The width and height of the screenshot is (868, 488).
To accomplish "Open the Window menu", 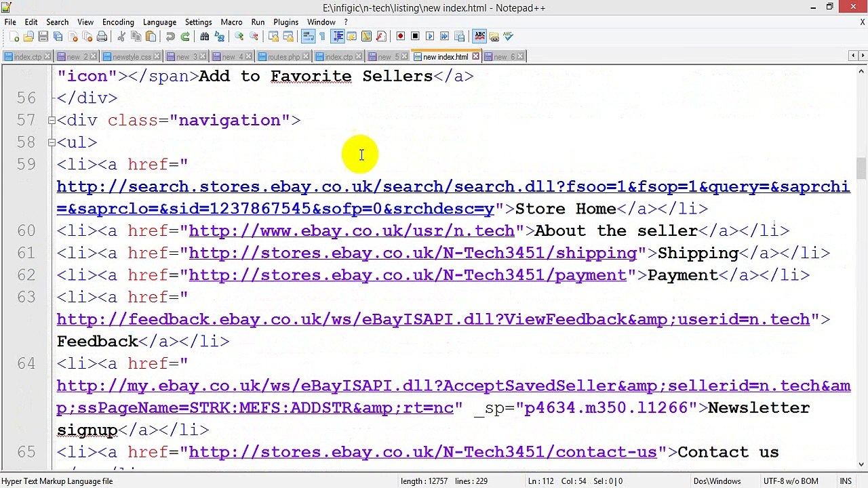I will tap(321, 22).
